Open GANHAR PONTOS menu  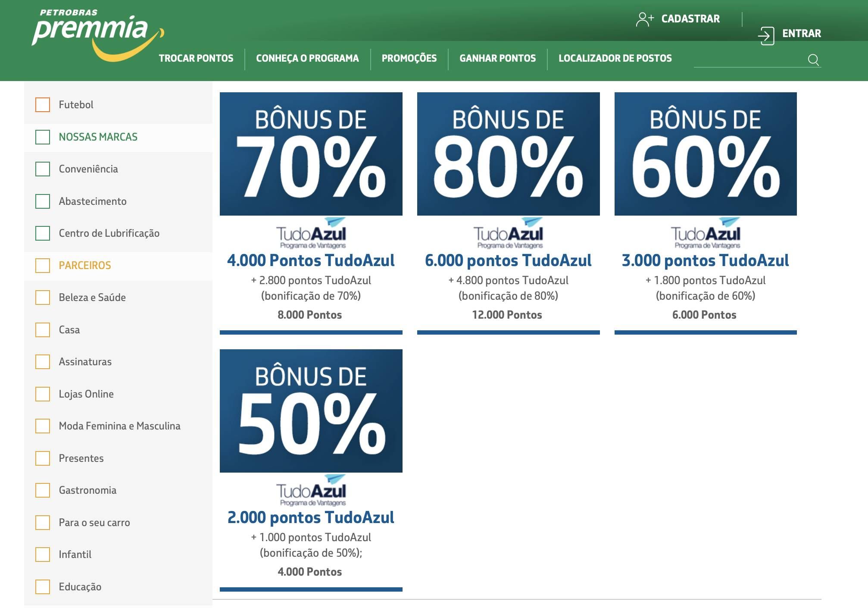coord(498,58)
